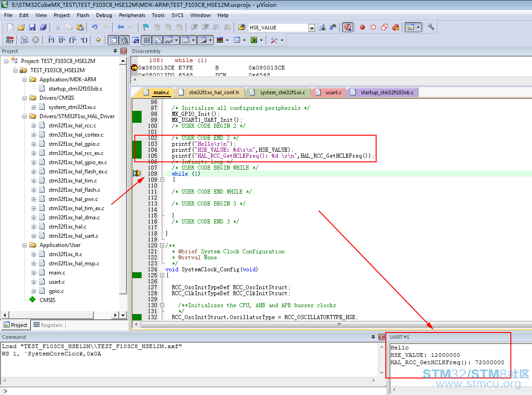
Task: Open the HSE_VALUE find combo box dropdown
Action: (x=311, y=28)
